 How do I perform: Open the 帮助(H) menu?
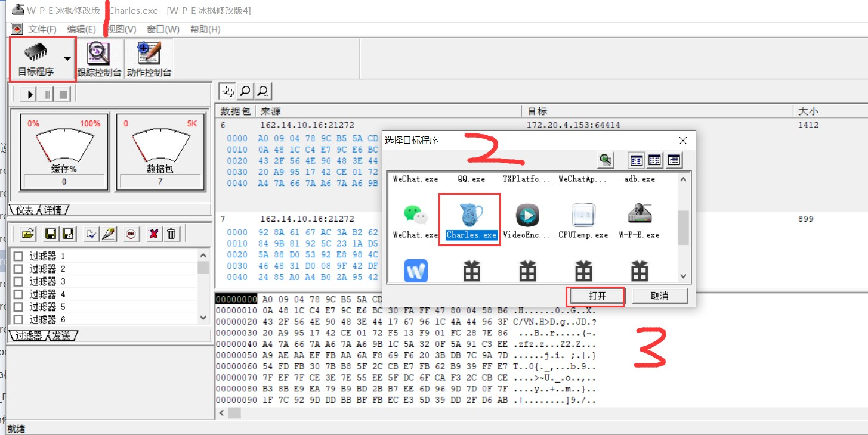point(205,29)
